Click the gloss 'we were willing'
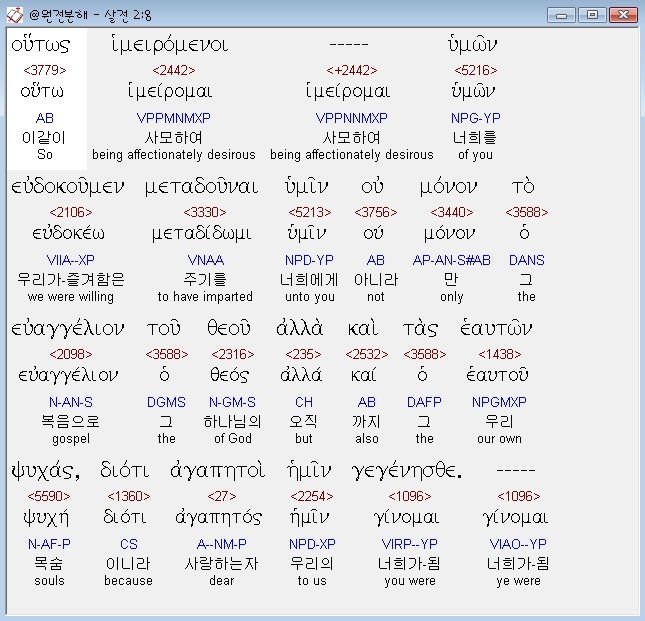This screenshot has width=645, height=621. coord(71,297)
